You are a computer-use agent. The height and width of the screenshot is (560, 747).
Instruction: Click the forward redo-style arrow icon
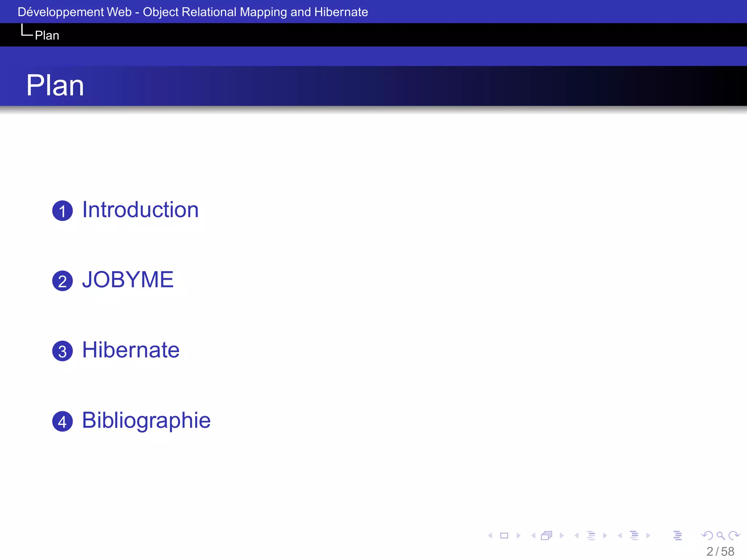tap(734, 536)
